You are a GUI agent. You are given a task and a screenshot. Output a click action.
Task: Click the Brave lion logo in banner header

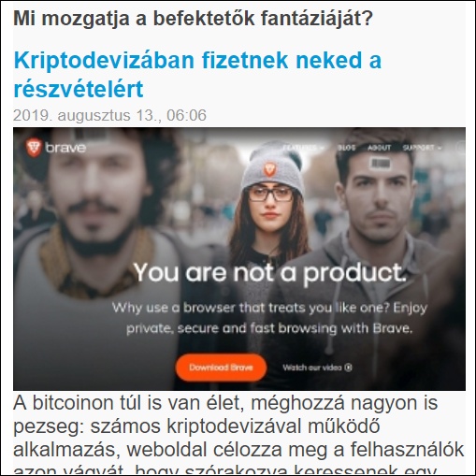pyautogui.click(x=34, y=148)
